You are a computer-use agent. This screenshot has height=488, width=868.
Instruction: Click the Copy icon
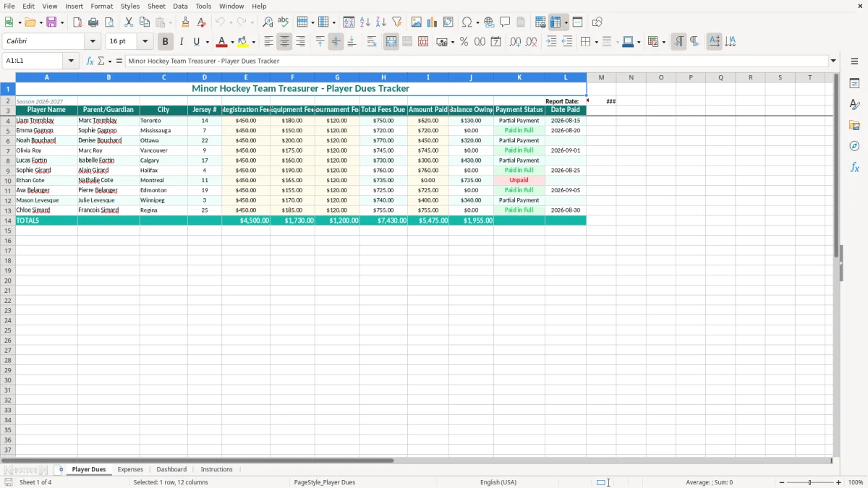(x=145, y=22)
